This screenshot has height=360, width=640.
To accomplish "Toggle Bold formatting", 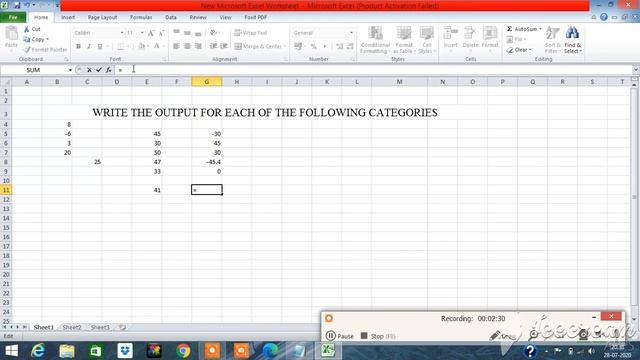I will (78, 47).
